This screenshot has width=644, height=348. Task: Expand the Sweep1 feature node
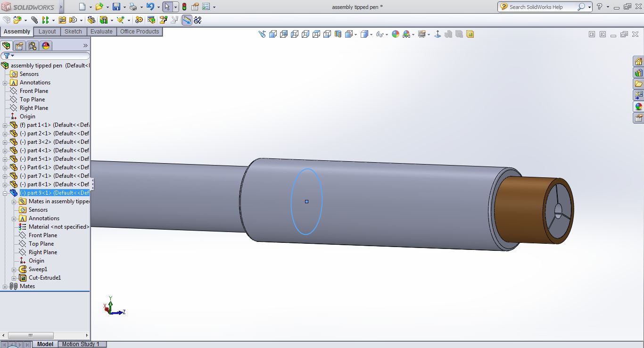click(x=14, y=269)
